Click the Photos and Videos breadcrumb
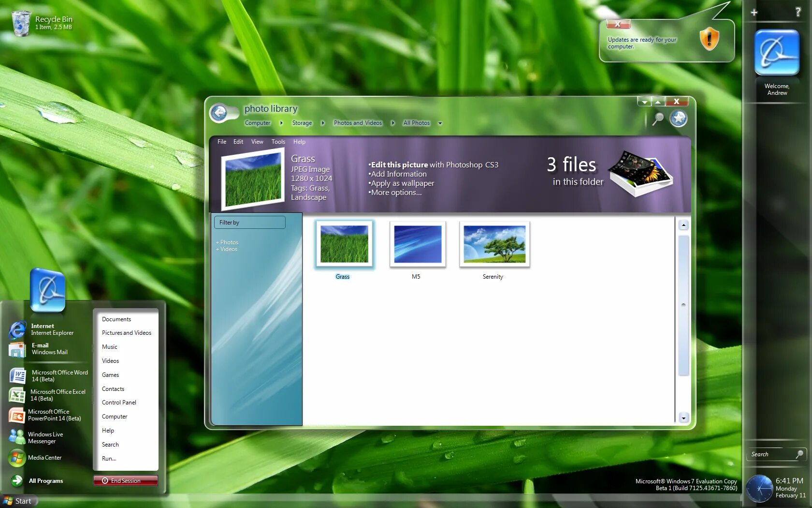 358,123
